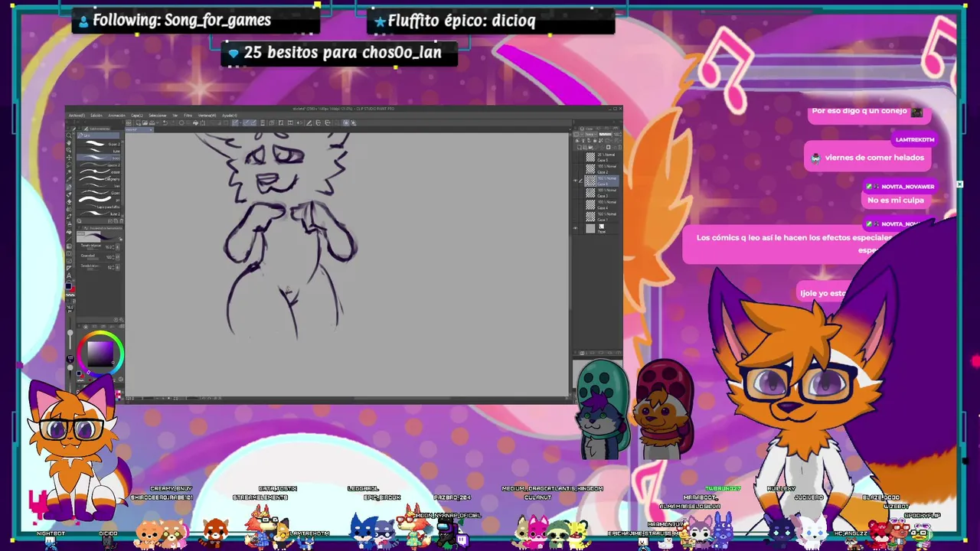Hide the Papel layer via eye icon
The image size is (980, 551).
click(575, 228)
